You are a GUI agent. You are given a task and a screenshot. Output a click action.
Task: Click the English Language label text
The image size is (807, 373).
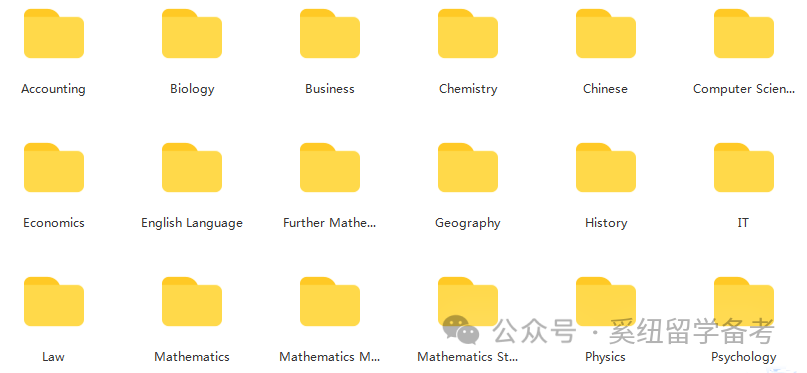[x=192, y=223]
